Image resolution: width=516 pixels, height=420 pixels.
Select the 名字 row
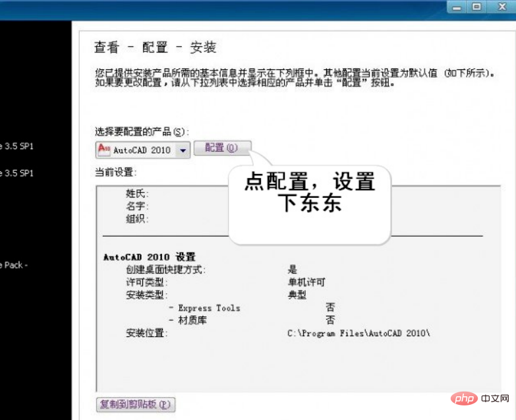point(137,206)
